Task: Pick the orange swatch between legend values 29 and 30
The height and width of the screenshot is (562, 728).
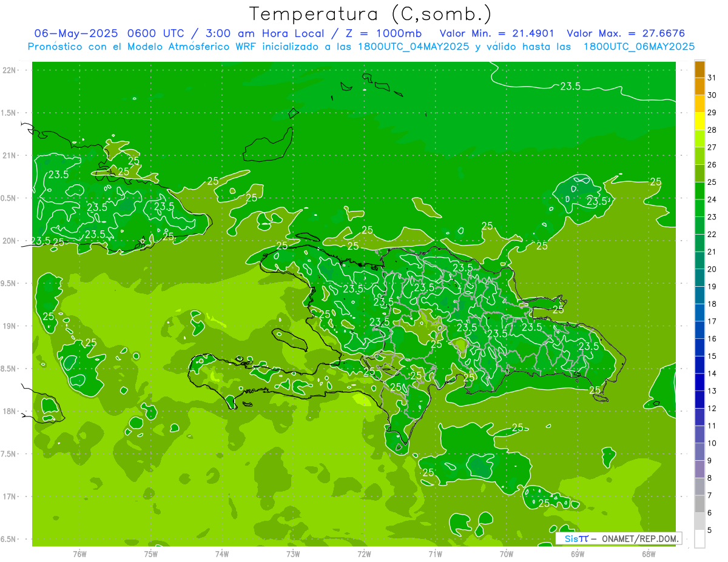Action: point(699,104)
